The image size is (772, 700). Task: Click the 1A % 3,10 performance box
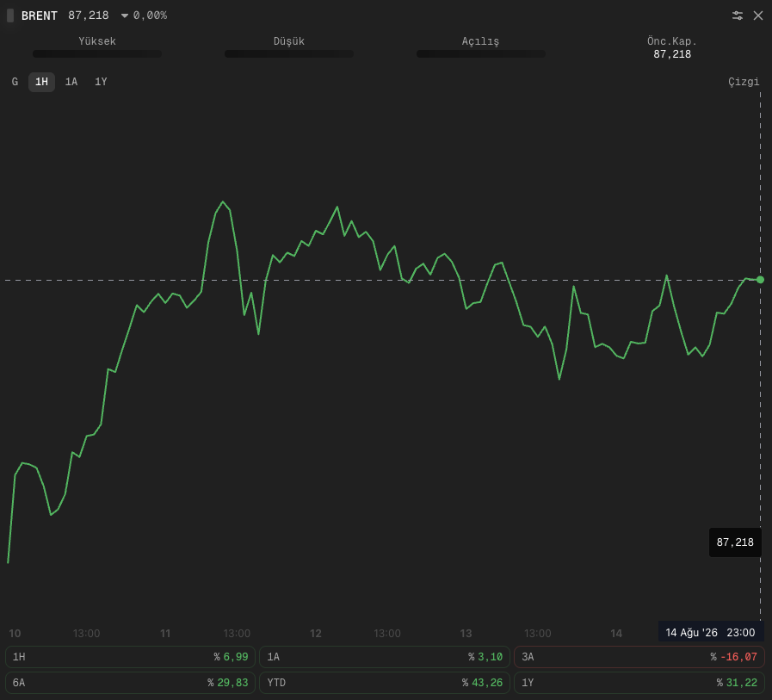[x=385, y=657]
